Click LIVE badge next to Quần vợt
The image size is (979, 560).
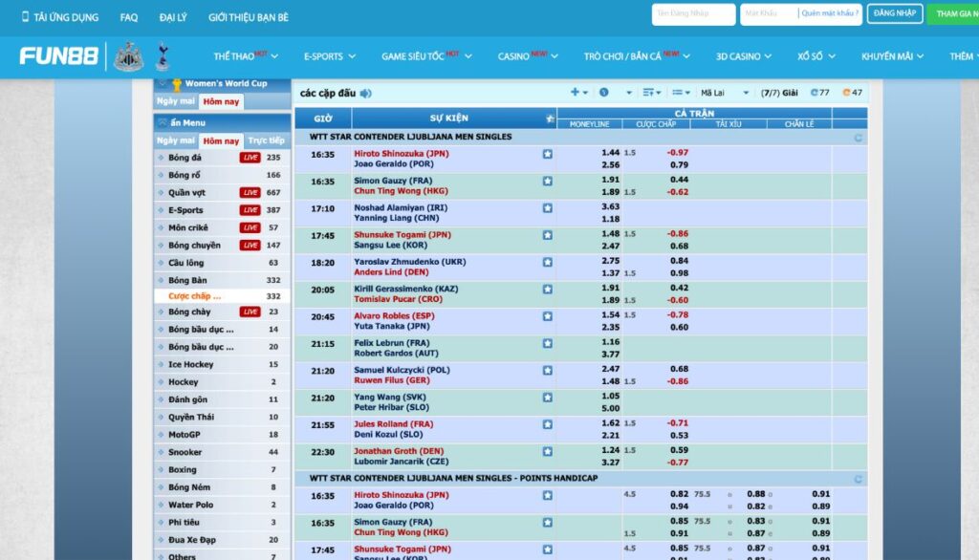pyautogui.click(x=250, y=192)
